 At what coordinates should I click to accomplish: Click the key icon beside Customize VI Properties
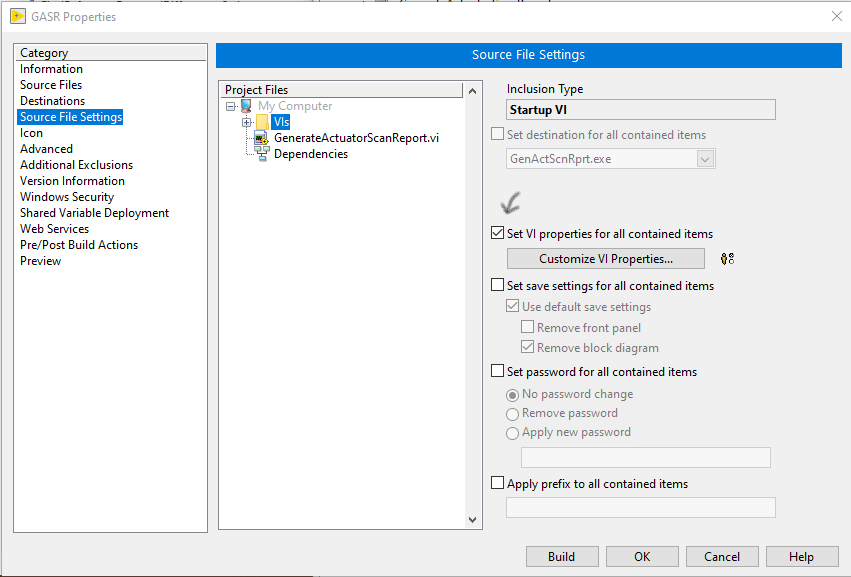coord(727,258)
